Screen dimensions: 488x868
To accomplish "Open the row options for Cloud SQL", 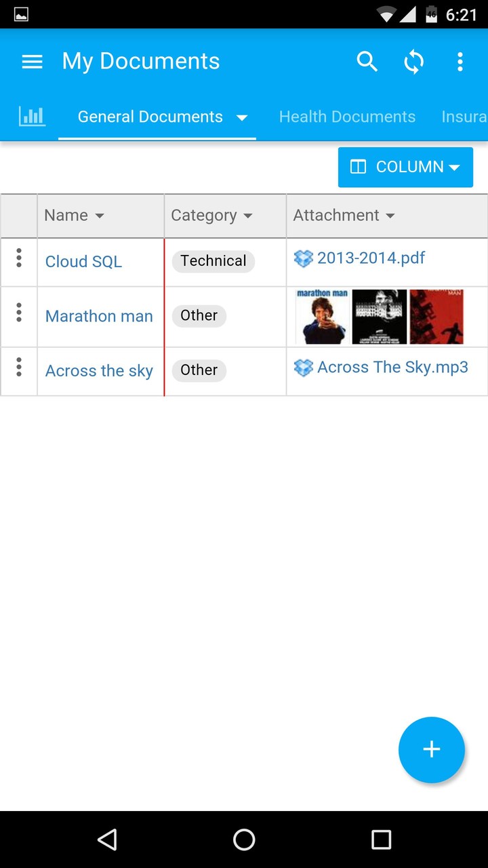I will click(x=18, y=258).
